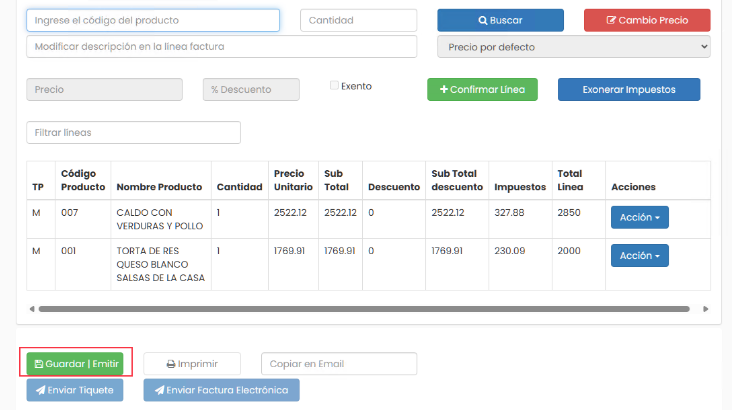Open Acción dropdown for Caldo con Verduras
This screenshot has width=732, height=410.
tap(639, 217)
